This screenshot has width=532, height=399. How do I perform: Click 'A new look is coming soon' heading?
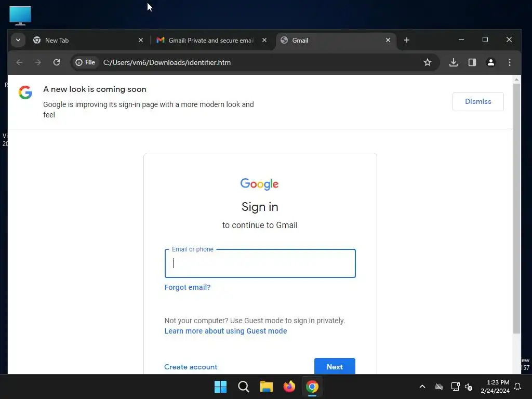coord(95,89)
